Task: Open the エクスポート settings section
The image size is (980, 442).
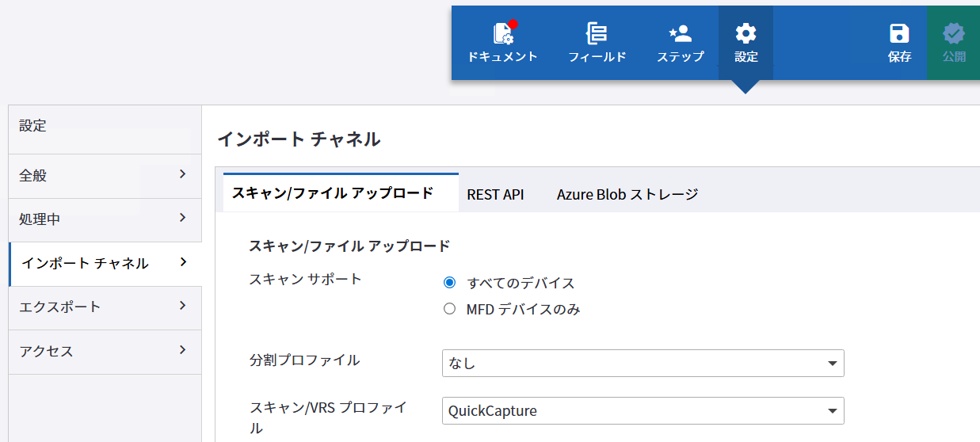Action: 105,307
